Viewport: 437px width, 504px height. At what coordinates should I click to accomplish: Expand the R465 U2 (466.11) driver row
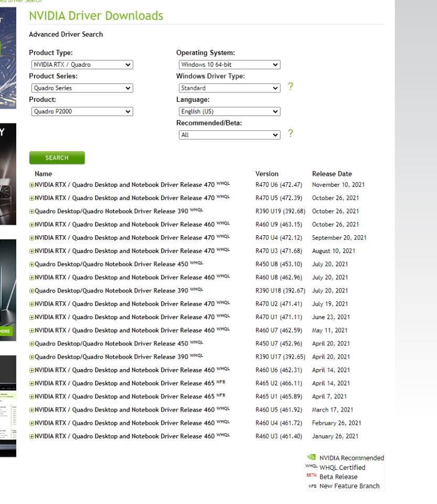click(x=31, y=383)
